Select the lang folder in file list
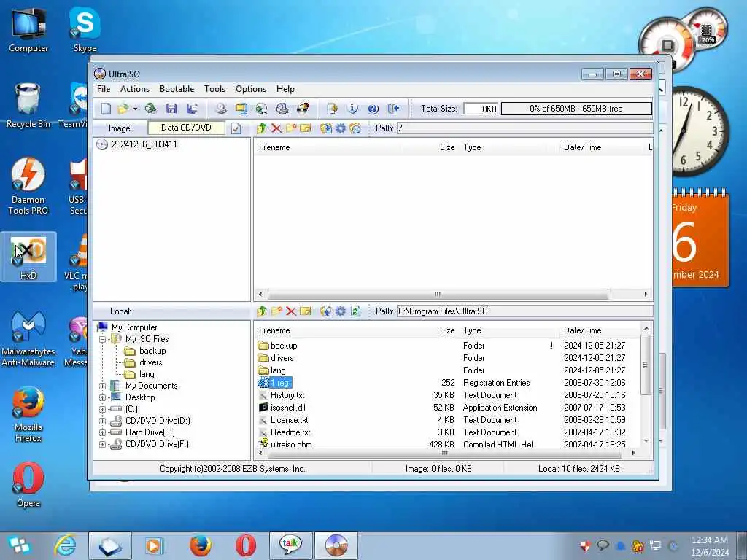The image size is (747, 560). [x=278, y=370]
